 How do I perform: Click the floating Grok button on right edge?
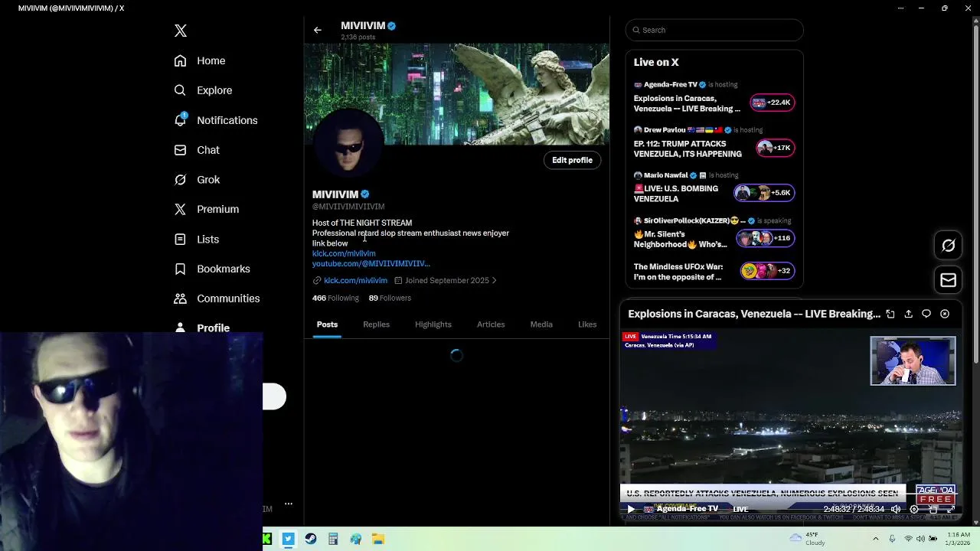point(948,246)
